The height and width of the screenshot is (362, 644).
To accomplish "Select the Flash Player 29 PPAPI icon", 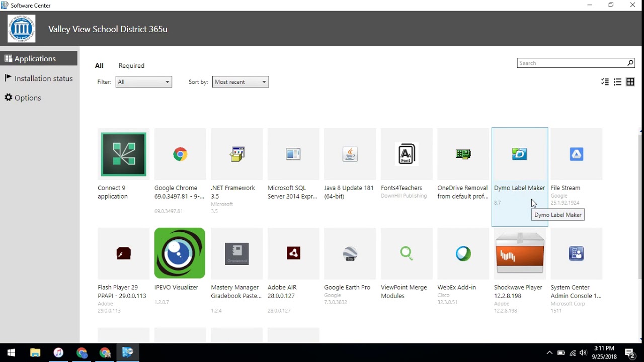I will (123, 253).
